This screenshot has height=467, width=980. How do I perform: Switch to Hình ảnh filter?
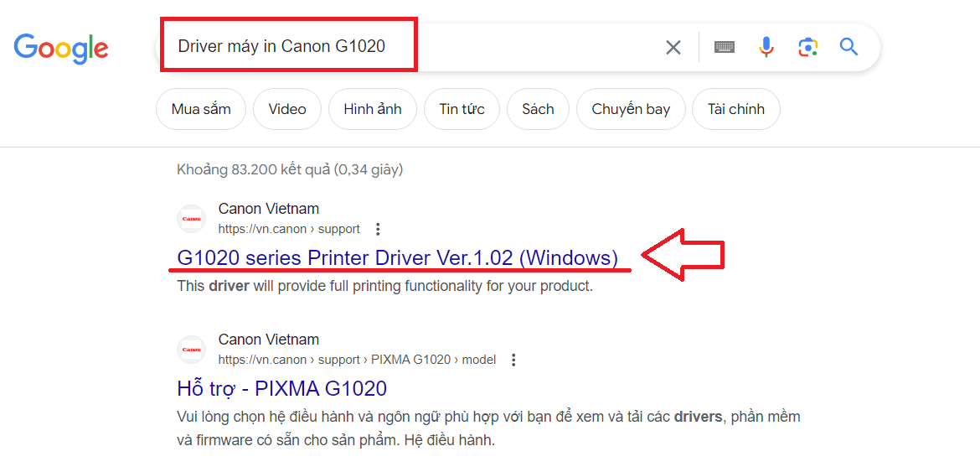pos(373,109)
